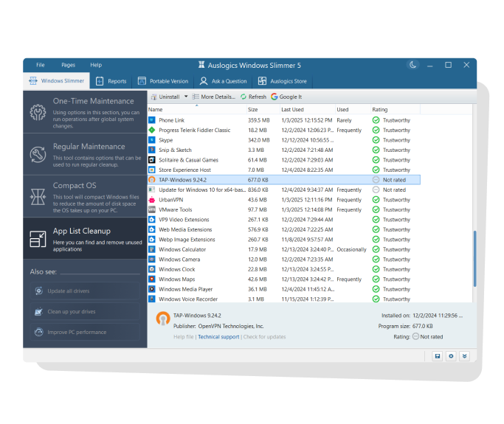Click the Store Experience Host icon

pos(152,170)
